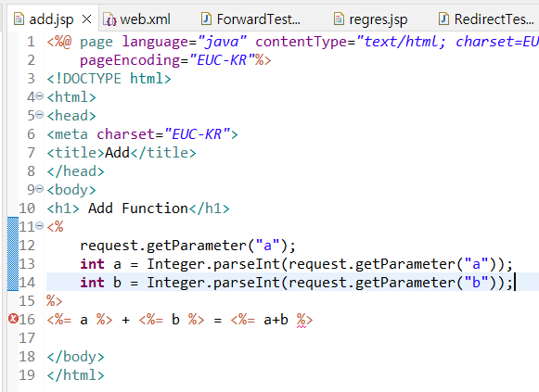Screen dimensions: 539x392
Task: Click the add.jsp file icon in tab
Action: [19, 19]
